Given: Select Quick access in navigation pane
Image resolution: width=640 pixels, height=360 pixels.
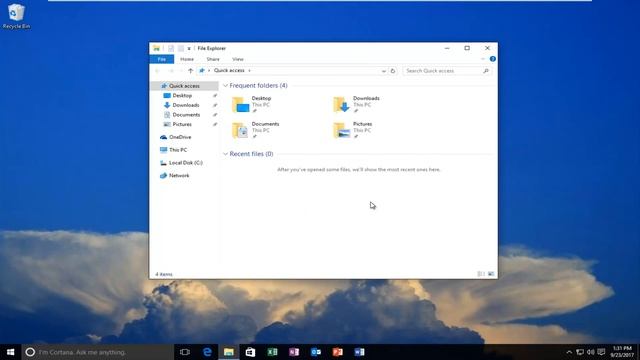Looking at the screenshot, I should click(x=184, y=86).
